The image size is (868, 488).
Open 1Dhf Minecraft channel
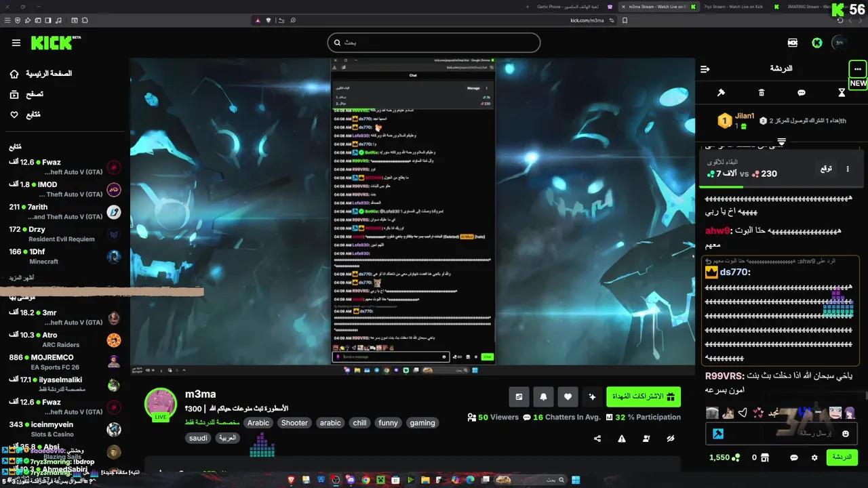64,257
